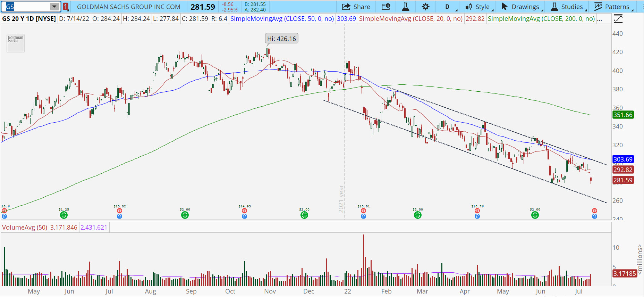Screen dimensions: 644x297
Task: Click the green dividend icon labeled $1.25
Action: click(64, 215)
